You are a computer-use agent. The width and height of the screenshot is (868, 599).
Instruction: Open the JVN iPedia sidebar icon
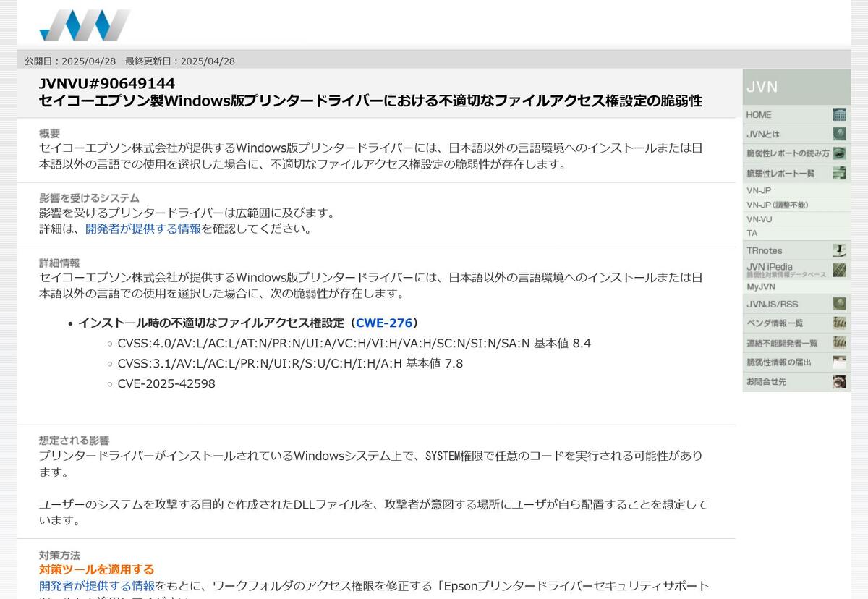click(839, 270)
